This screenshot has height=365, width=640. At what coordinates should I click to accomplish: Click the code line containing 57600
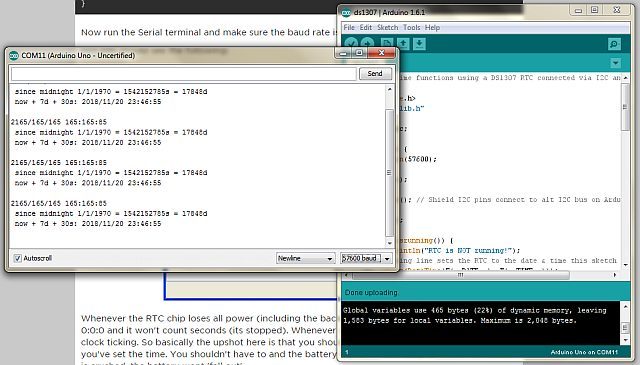pyautogui.click(x=418, y=159)
